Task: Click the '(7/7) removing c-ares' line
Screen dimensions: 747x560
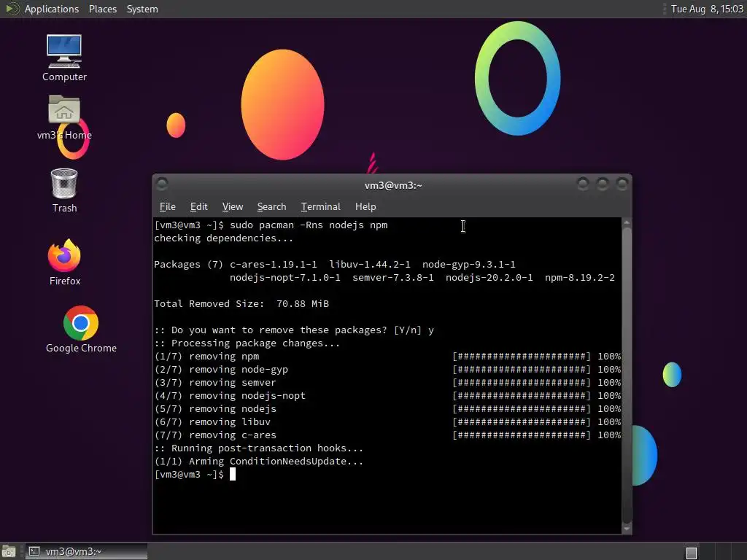Action: (387, 435)
